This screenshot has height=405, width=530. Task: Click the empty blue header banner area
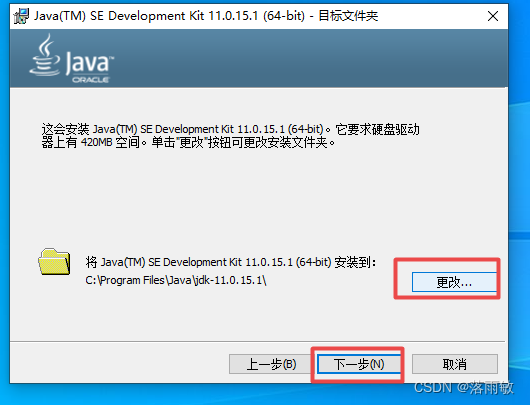coord(304,58)
